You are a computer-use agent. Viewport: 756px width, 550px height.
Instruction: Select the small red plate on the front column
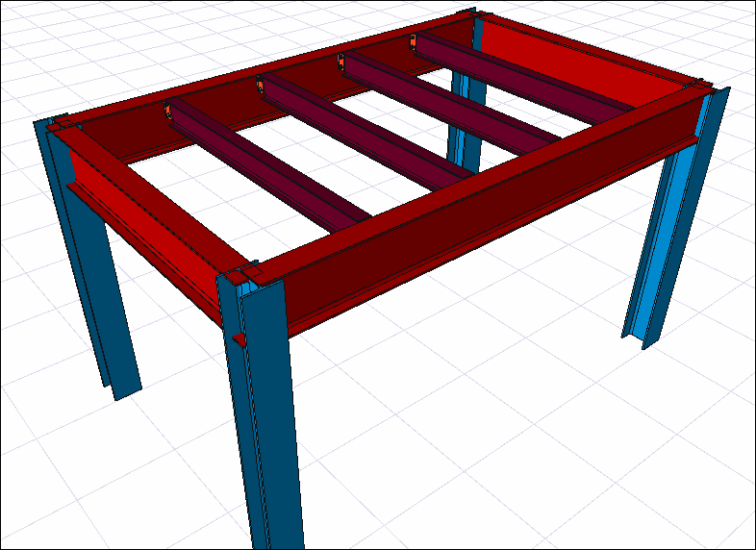click(239, 339)
